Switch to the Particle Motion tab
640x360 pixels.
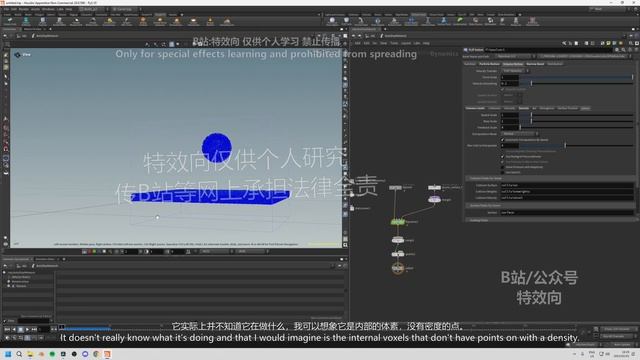click(489, 64)
